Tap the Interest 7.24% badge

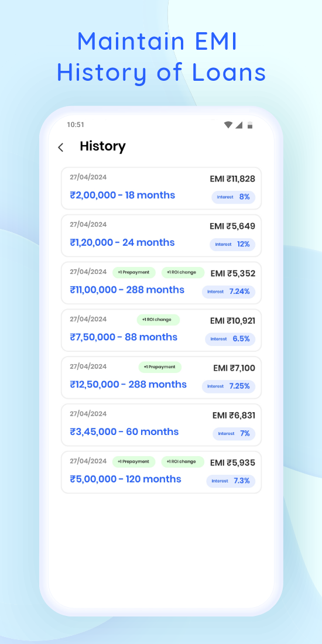click(229, 292)
